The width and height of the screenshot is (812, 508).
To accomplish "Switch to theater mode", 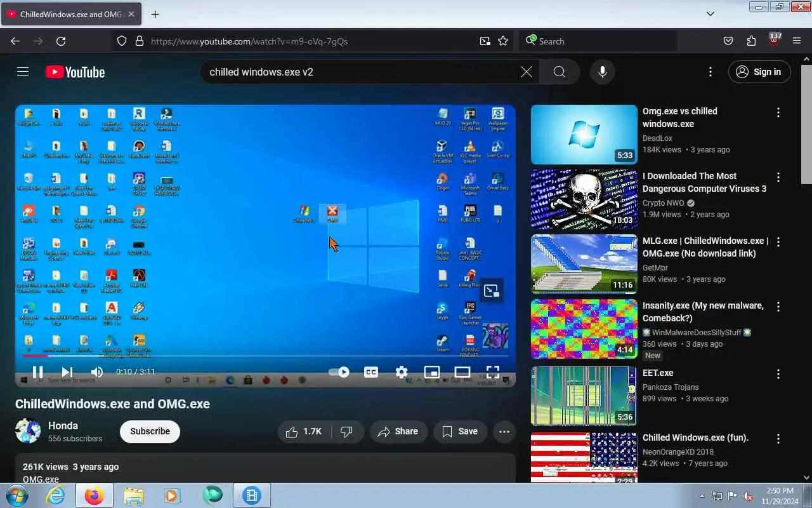I will (x=462, y=372).
